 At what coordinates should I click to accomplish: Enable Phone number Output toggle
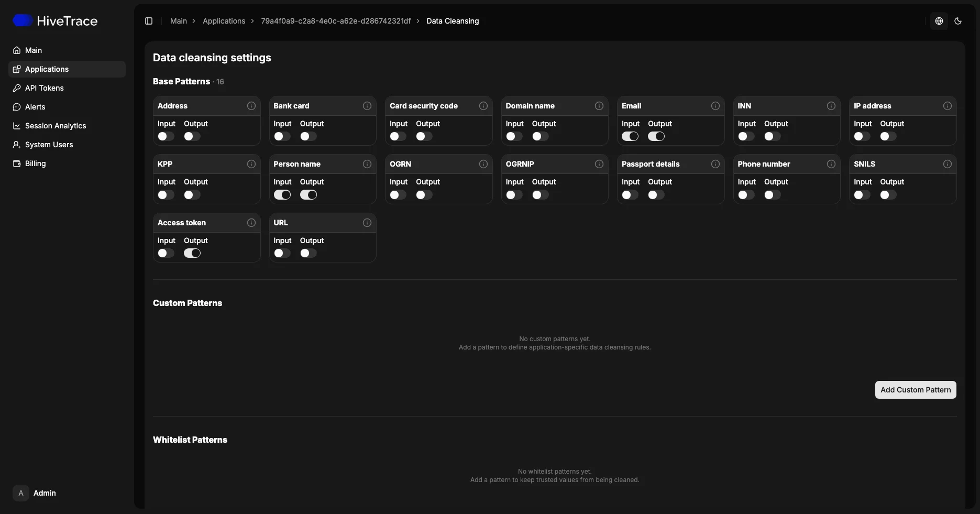(x=773, y=195)
